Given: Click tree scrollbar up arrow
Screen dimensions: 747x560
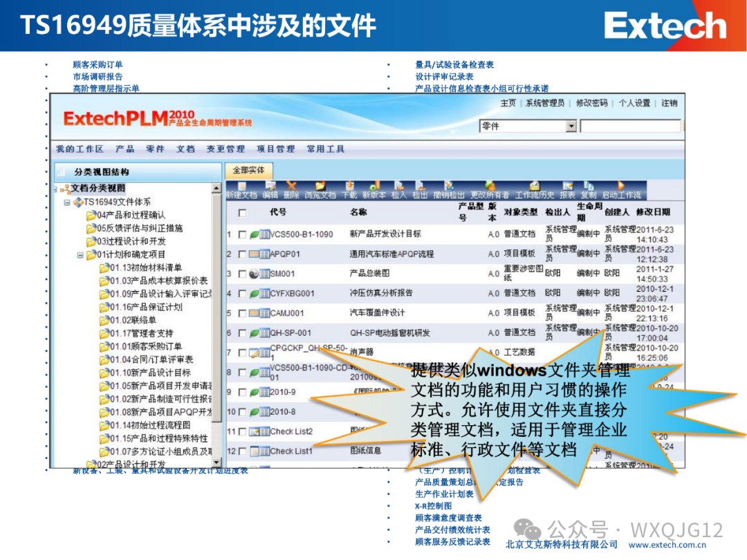Looking at the screenshot, I should click(x=216, y=188).
